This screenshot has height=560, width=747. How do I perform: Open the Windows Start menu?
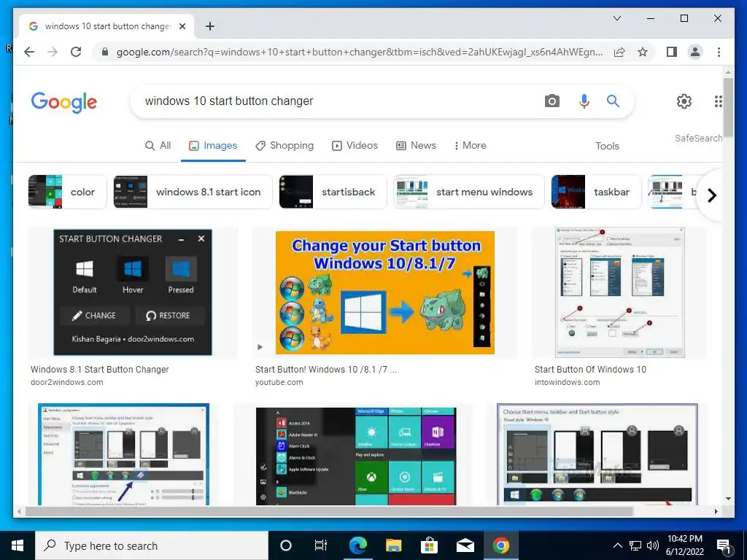[x=18, y=545]
